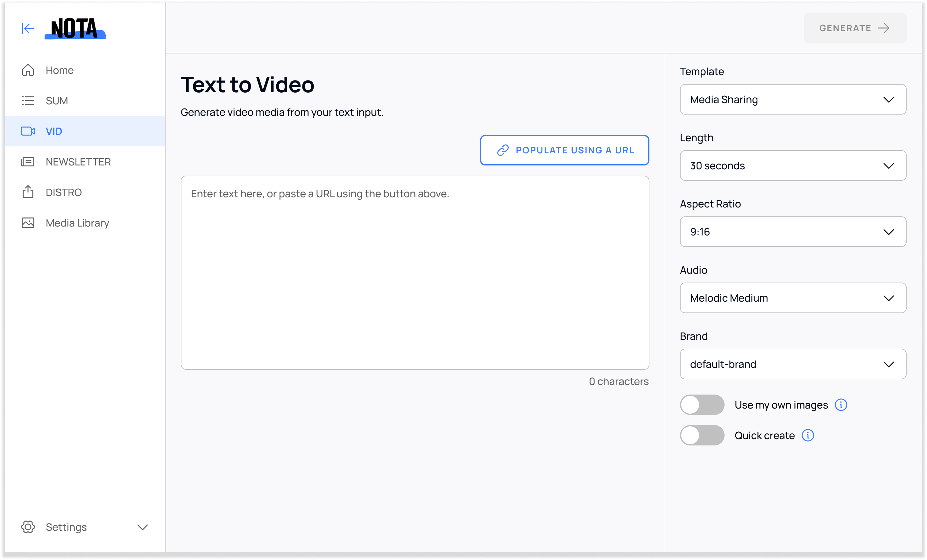
Task: Open the Audio dropdown showing Melodic Medium
Action: (x=793, y=298)
